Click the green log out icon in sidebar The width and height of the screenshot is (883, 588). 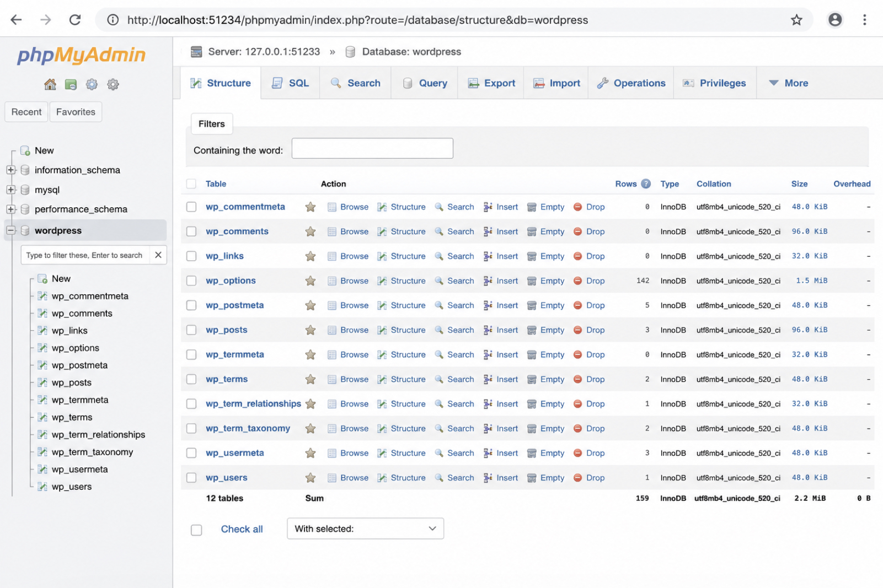pos(71,84)
